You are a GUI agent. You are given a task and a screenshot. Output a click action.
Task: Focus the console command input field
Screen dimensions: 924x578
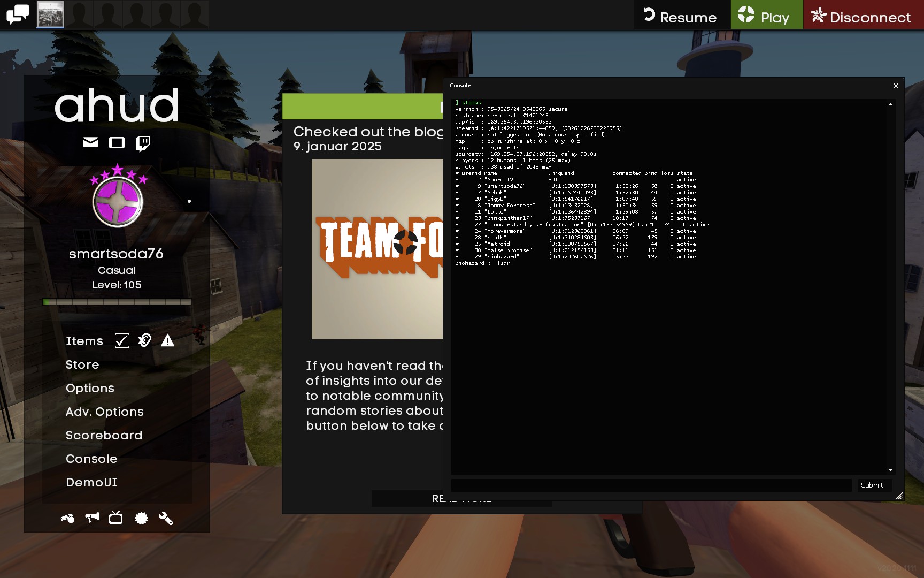click(x=651, y=485)
